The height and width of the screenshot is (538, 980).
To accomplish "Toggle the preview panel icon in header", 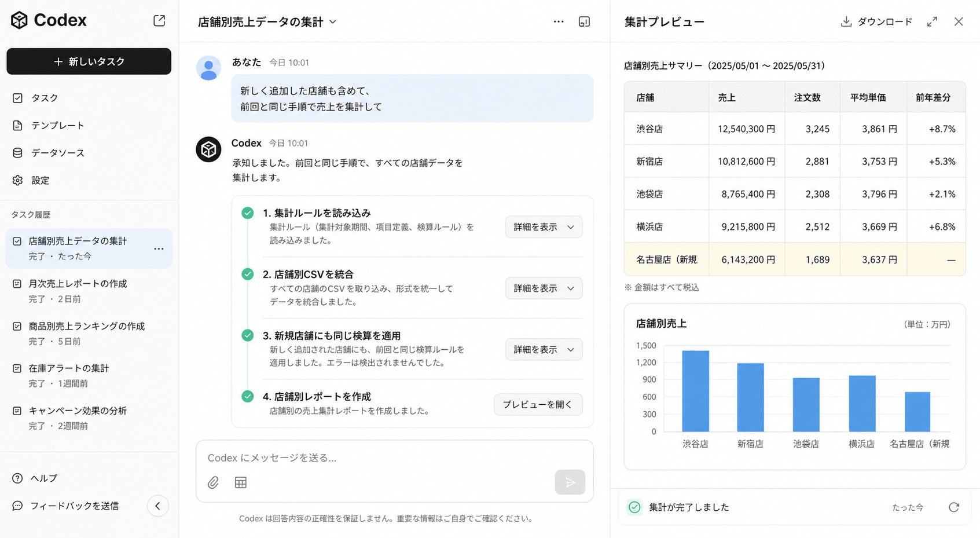I will coord(584,21).
